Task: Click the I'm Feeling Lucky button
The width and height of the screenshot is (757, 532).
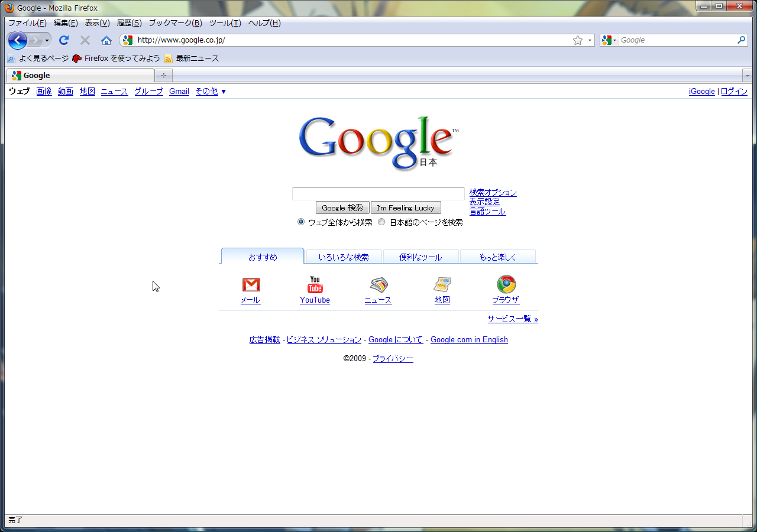Action: click(x=406, y=207)
